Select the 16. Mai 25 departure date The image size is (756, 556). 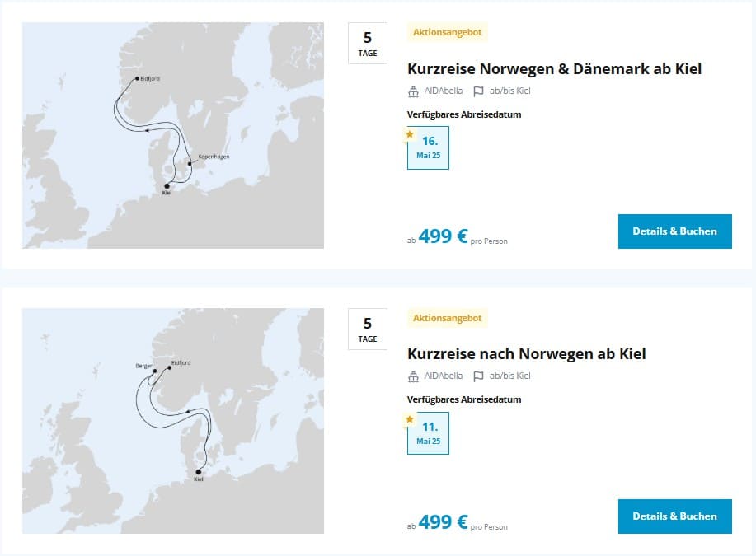point(429,148)
